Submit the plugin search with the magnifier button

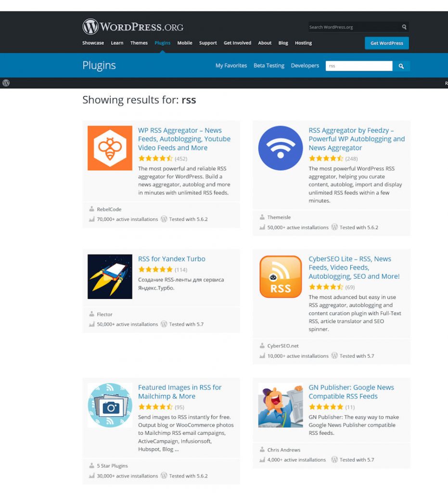point(401,66)
